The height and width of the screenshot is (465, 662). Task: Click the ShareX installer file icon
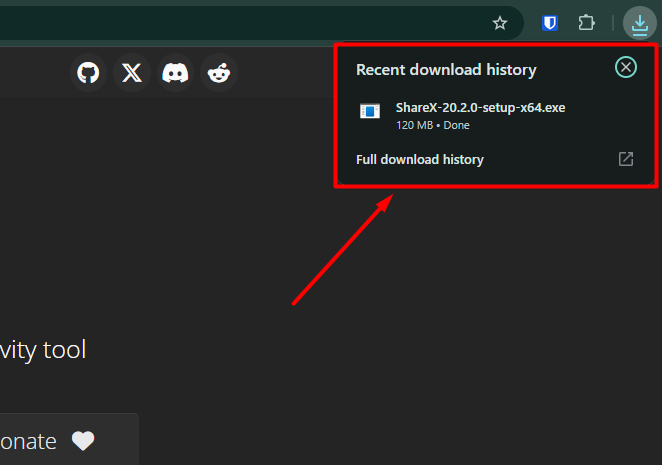370,111
